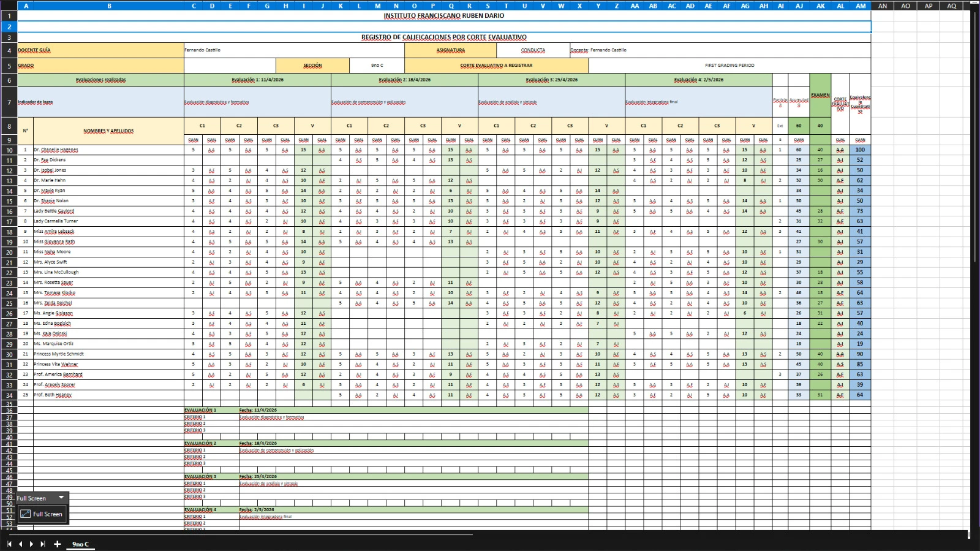
Task: Jump to the first sheet with the navigation arrow
Action: [9, 544]
